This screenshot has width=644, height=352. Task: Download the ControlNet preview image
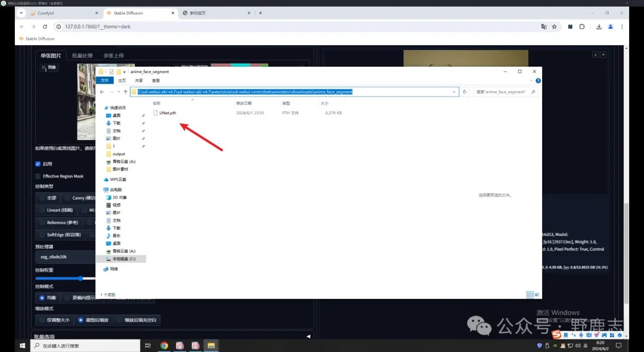coord(595,55)
